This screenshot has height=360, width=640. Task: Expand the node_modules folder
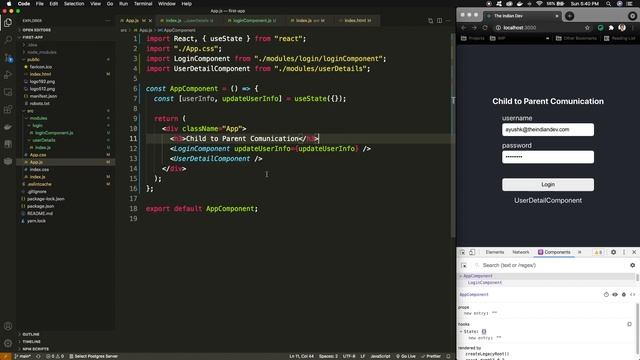click(41, 52)
